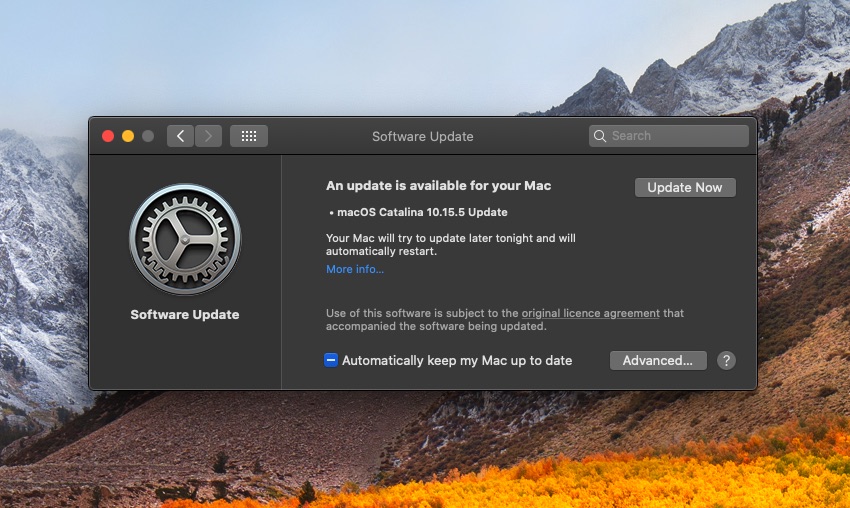Open the More info... link
850x508 pixels.
[x=355, y=269]
